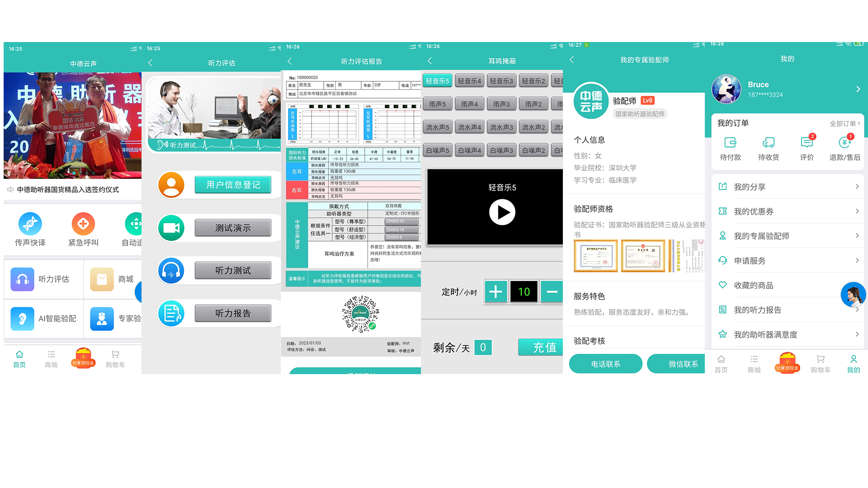Click the 听力报告 button
This screenshot has height=488, width=868.
[233, 313]
